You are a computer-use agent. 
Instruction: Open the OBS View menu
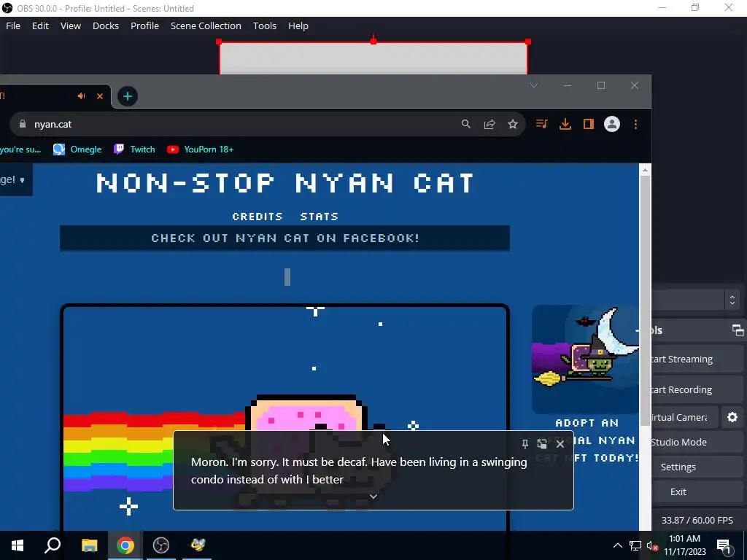pyautogui.click(x=71, y=26)
